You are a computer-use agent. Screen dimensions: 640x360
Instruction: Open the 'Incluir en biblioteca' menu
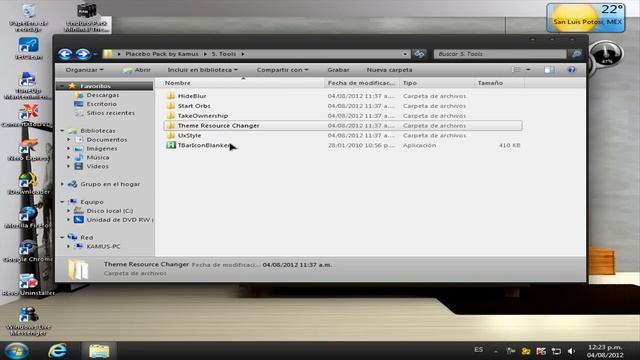pyautogui.click(x=202, y=70)
